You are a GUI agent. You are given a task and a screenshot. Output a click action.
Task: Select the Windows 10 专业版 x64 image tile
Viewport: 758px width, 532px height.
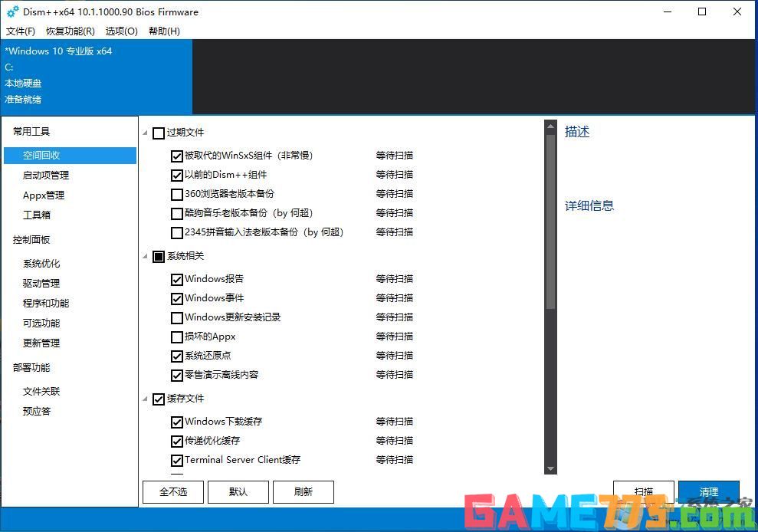click(97, 77)
